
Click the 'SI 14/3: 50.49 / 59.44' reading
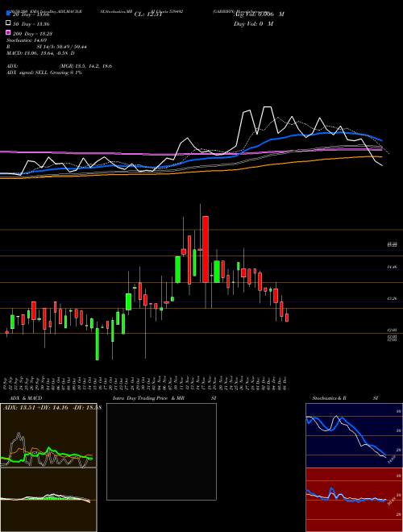61,47
